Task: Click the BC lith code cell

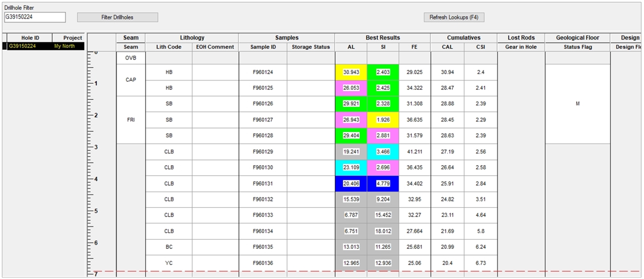Action: point(169,247)
